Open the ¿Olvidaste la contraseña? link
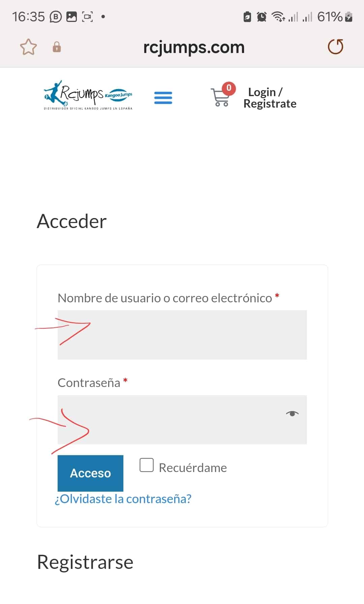This screenshot has width=364, height=604. [123, 499]
